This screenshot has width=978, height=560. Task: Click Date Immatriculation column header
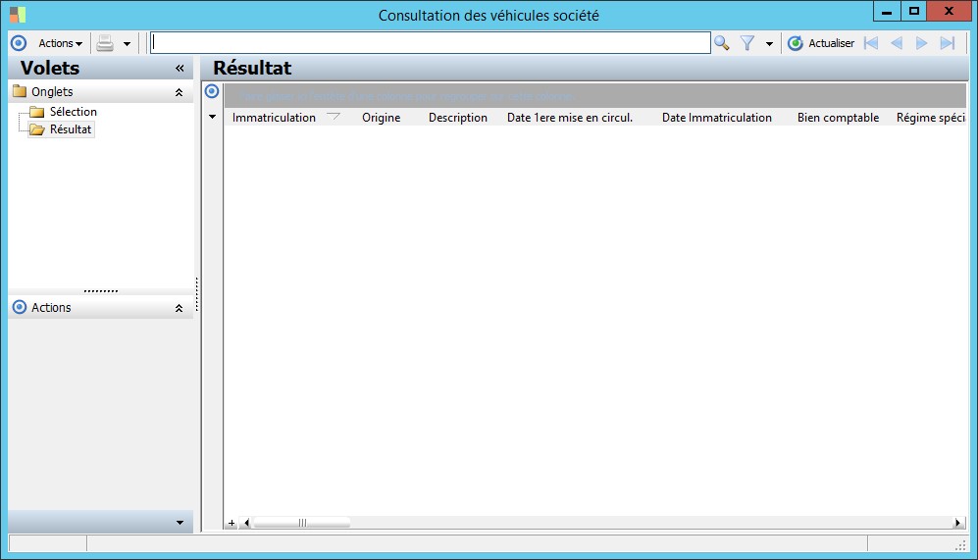click(x=717, y=118)
